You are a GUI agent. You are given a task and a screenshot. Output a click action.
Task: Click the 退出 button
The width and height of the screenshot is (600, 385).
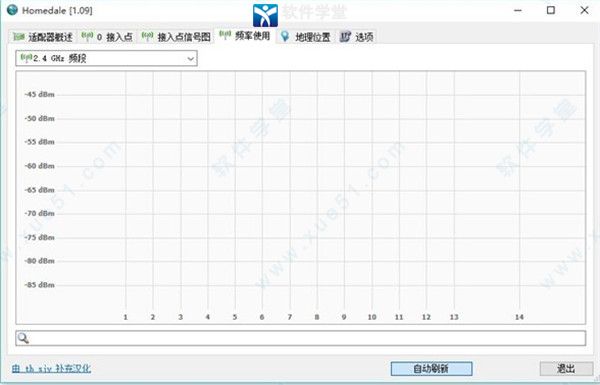566,369
